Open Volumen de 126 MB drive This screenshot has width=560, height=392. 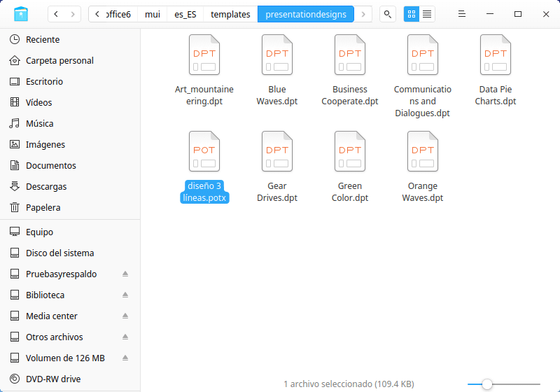pyautogui.click(x=70, y=358)
